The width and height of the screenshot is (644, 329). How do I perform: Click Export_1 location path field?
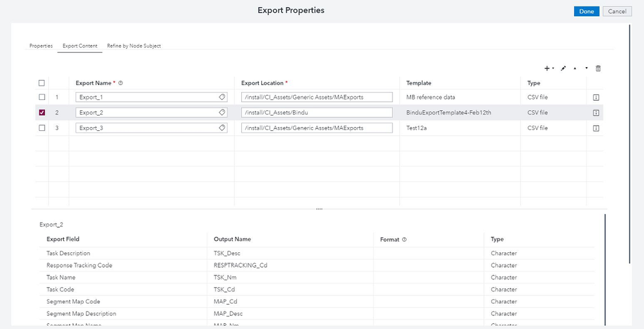pyautogui.click(x=317, y=97)
